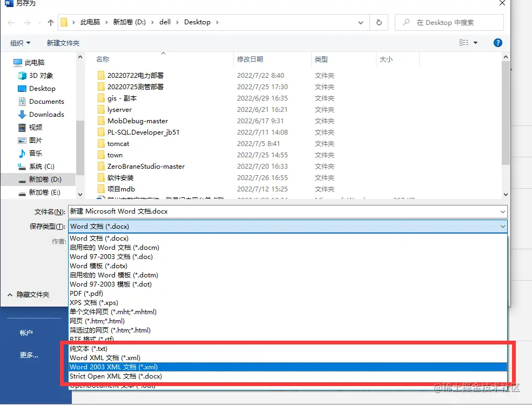Select 此电脑 in the navigation pane
532x405 pixels.
(29, 63)
